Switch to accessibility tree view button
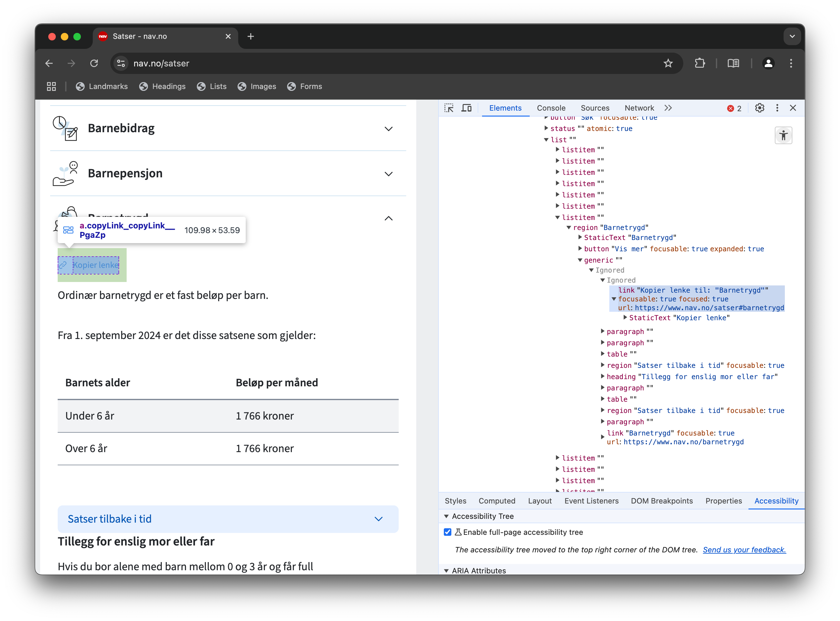 [783, 136]
